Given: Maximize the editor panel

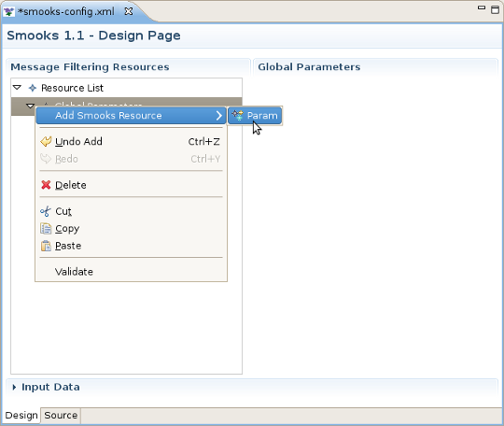Looking at the screenshot, I should (x=496, y=9).
